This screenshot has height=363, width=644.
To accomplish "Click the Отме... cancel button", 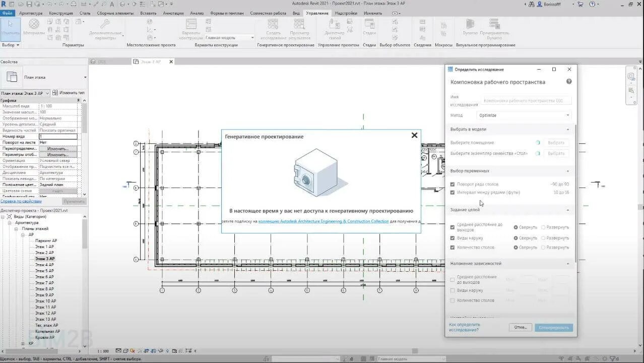I will click(520, 327).
